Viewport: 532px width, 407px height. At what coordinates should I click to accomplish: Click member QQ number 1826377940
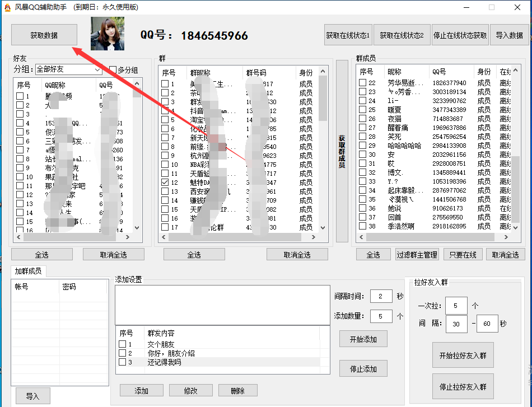click(x=449, y=83)
